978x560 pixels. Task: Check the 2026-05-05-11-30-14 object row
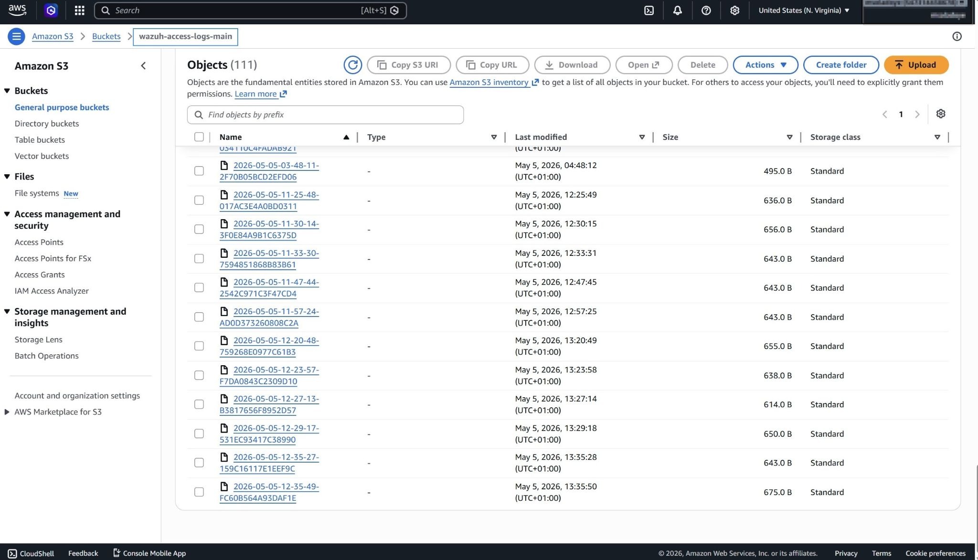point(199,229)
